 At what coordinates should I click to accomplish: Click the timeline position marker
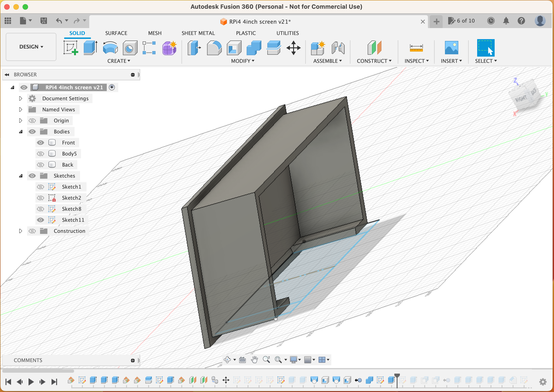[397, 376]
